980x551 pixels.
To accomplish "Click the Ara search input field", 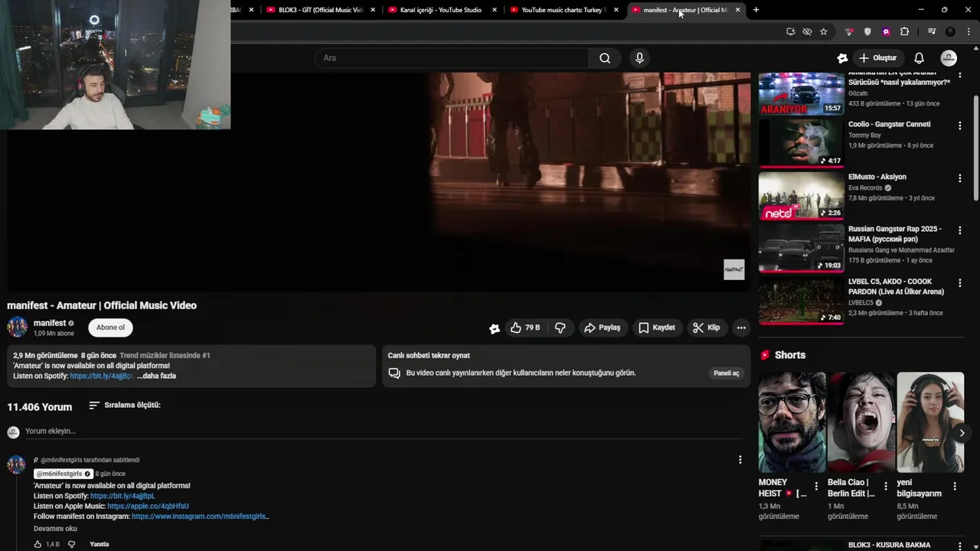I will (452, 58).
